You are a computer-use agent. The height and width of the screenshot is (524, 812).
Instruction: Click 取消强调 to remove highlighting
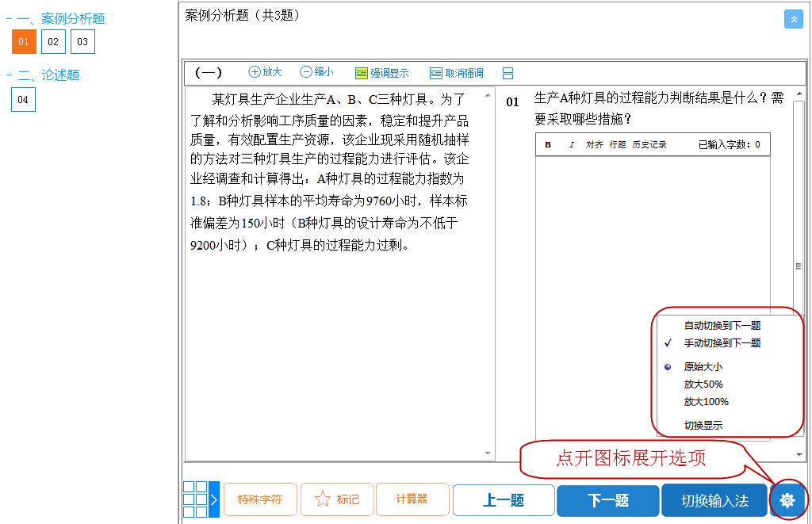[x=454, y=72]
